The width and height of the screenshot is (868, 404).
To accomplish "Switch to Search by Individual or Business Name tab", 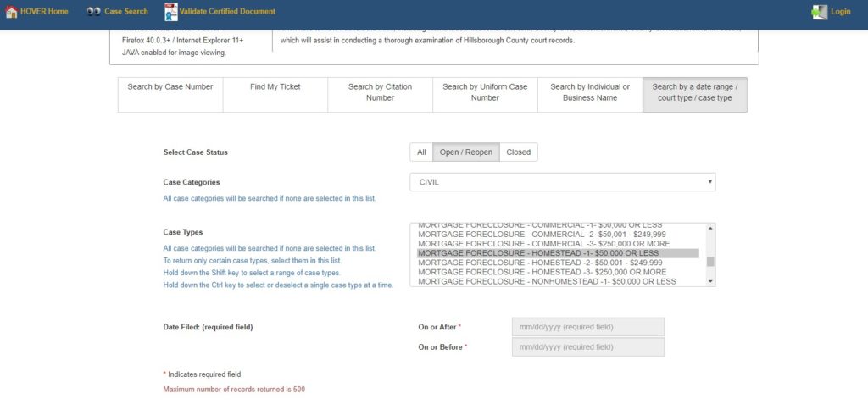I will (x=590, y=95).
